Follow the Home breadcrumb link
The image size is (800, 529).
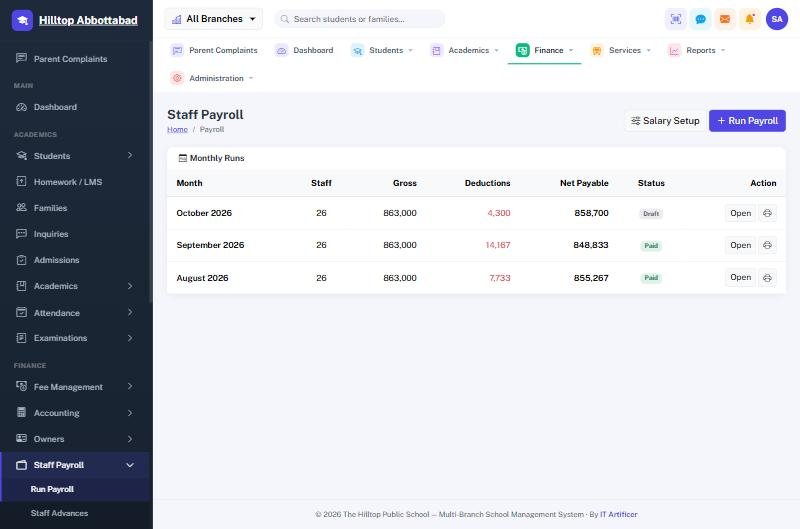(x=177, y=130)
